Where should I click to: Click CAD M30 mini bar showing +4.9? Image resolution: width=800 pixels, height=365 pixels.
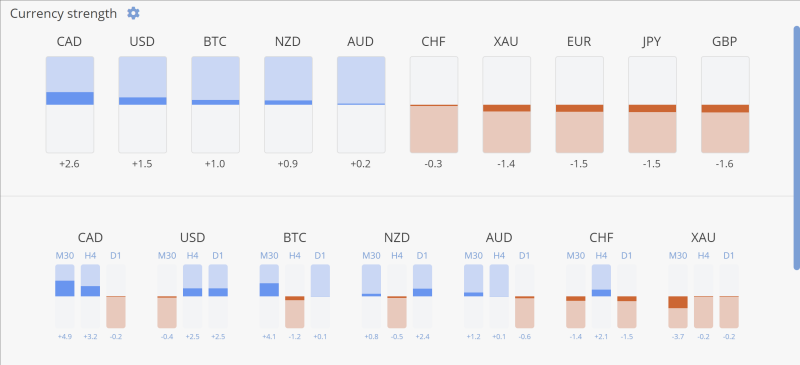(65, 296)
